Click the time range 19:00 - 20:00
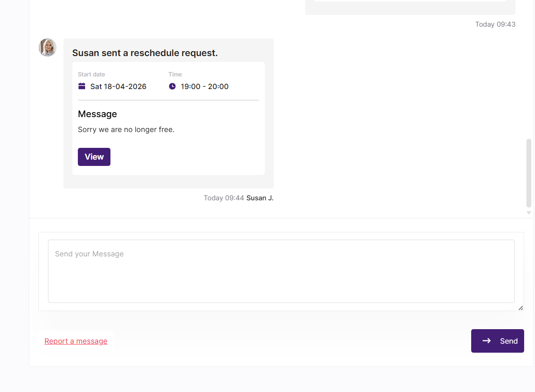 [x=205, y=86]
